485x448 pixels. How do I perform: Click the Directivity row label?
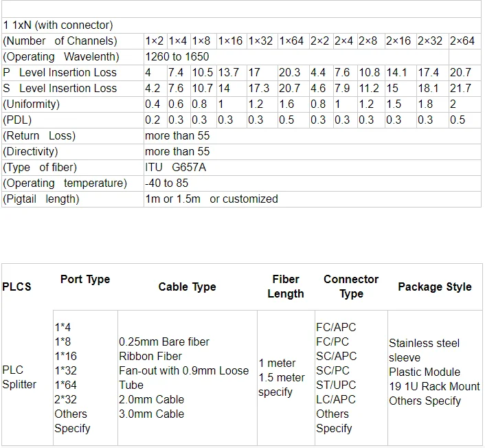tap(31, 152)
